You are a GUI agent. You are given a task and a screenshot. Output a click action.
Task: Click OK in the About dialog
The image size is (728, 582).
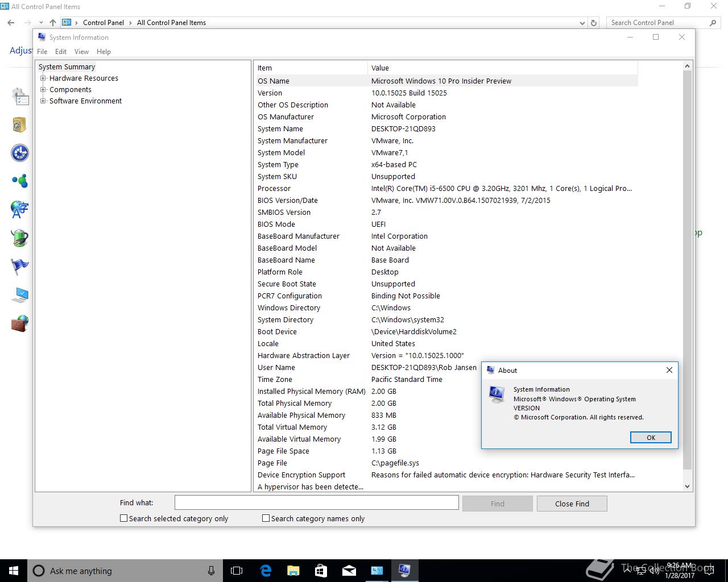click(651, 438)
